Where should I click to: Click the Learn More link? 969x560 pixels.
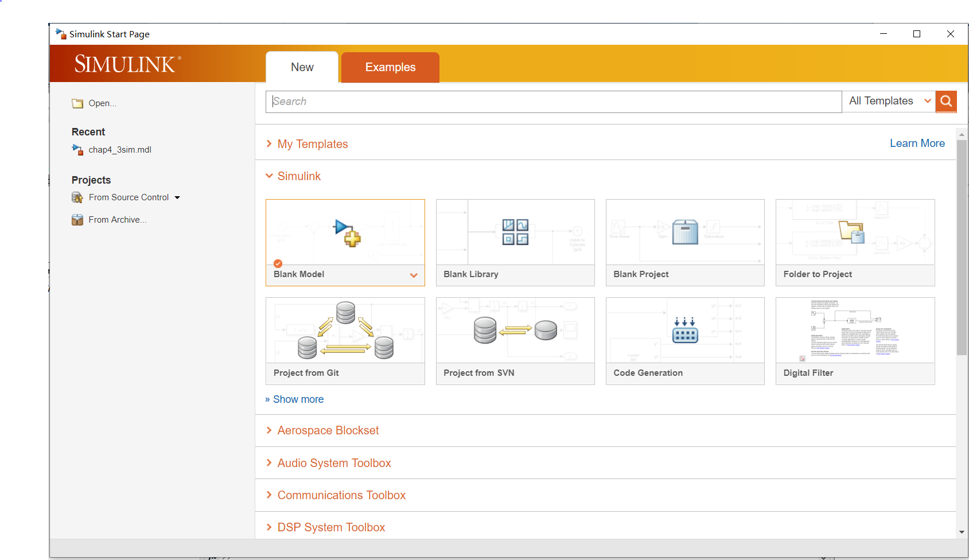[917, 143]
